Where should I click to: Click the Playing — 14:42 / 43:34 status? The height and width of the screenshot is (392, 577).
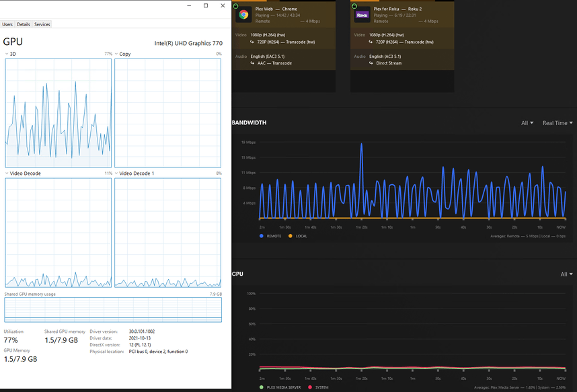(x=278, y=15)
